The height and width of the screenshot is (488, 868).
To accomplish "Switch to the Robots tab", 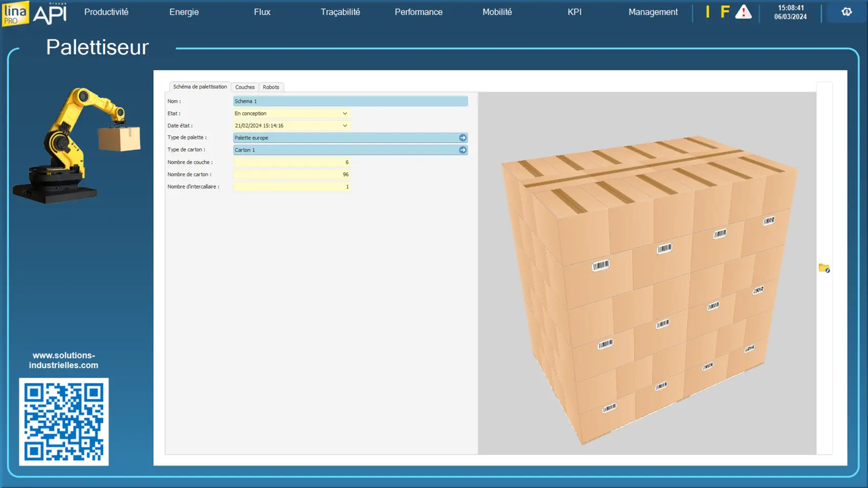I will click(x=271, y=87).
